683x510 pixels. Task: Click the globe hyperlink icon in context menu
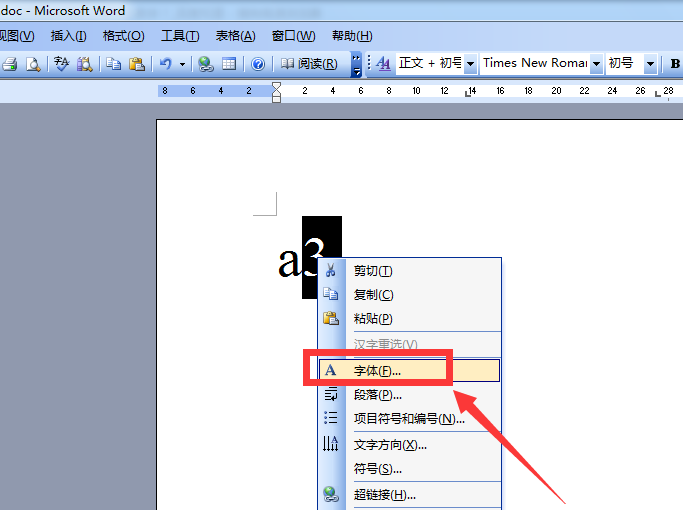pos(331,494)
